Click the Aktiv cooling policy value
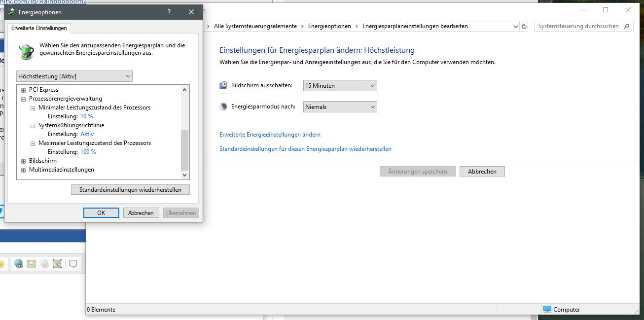Image resolution: width=644 pixels, height=320 pixels. click(87, 134)
